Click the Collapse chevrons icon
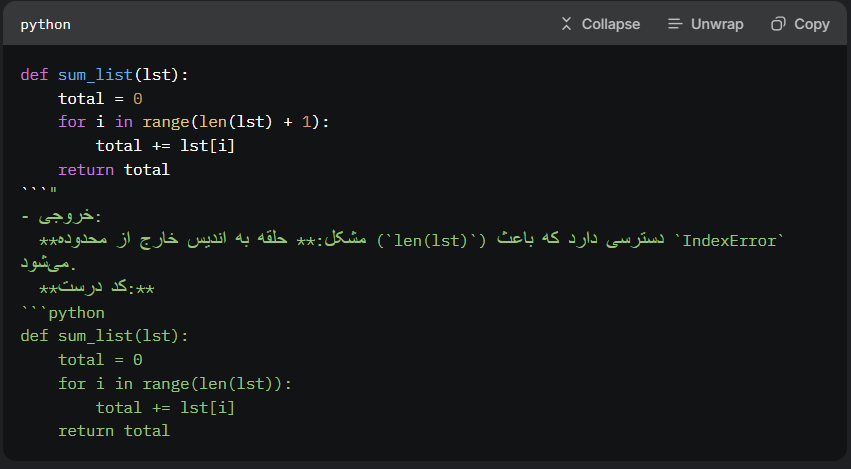The image size is (851, 469). click(x=566, y=24)
